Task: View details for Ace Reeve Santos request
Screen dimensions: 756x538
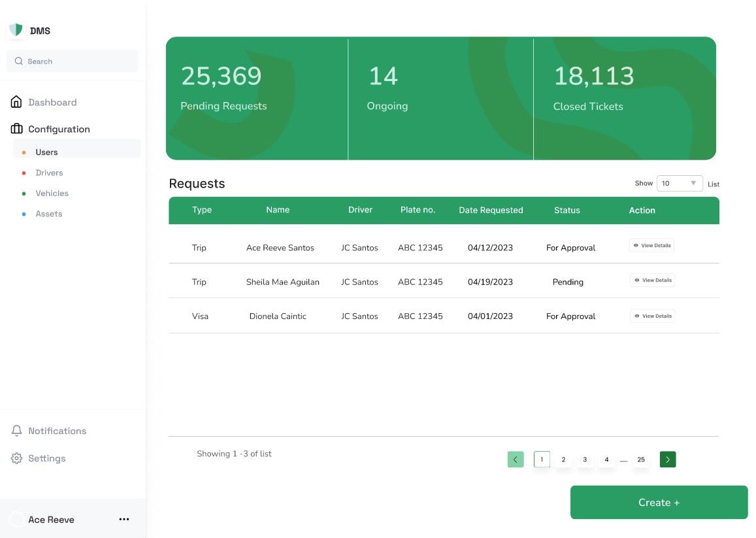Action: pos(651,246)
